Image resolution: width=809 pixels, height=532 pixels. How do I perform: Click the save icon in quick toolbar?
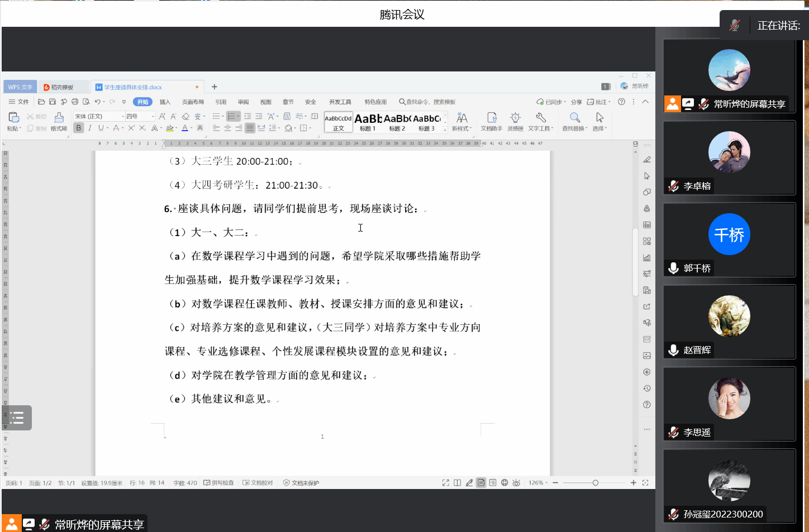(53, 102)
